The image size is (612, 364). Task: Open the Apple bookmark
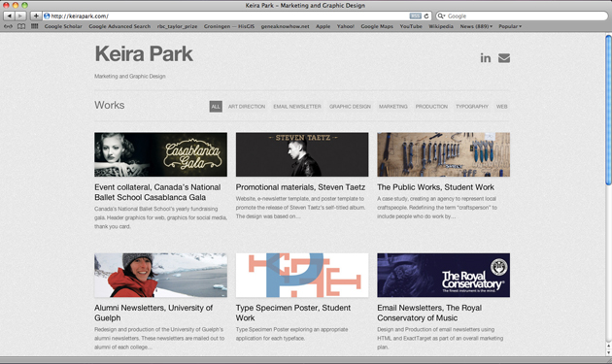pos(323,26)
